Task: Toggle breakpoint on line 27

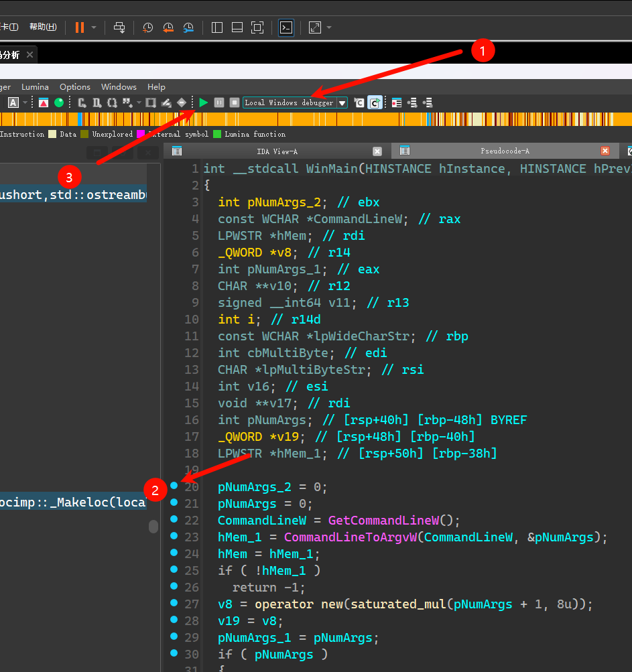Action: [x=174, y=602]
